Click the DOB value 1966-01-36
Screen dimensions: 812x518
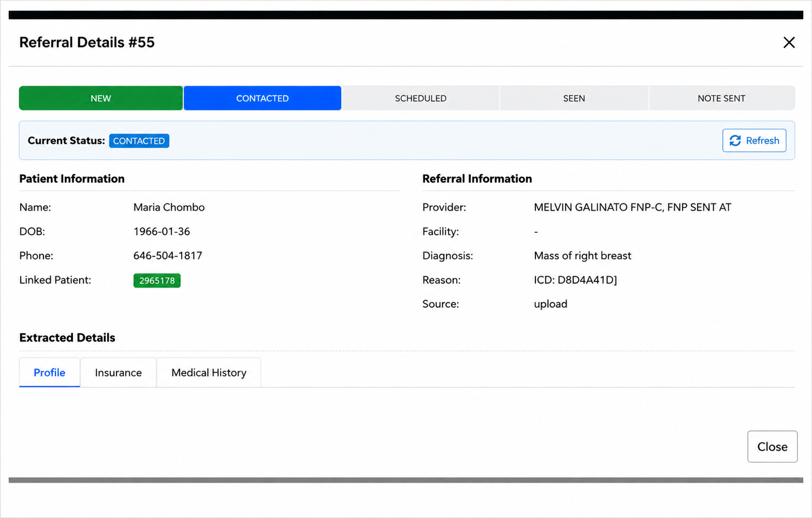[x=162, y=231]
